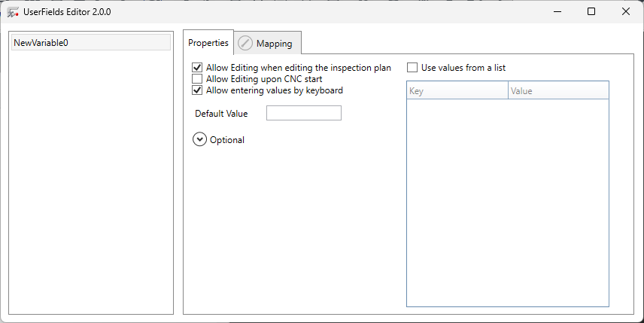Maximize the UserFields Editor window
The image size is (644, 323).
coord(591,11)
